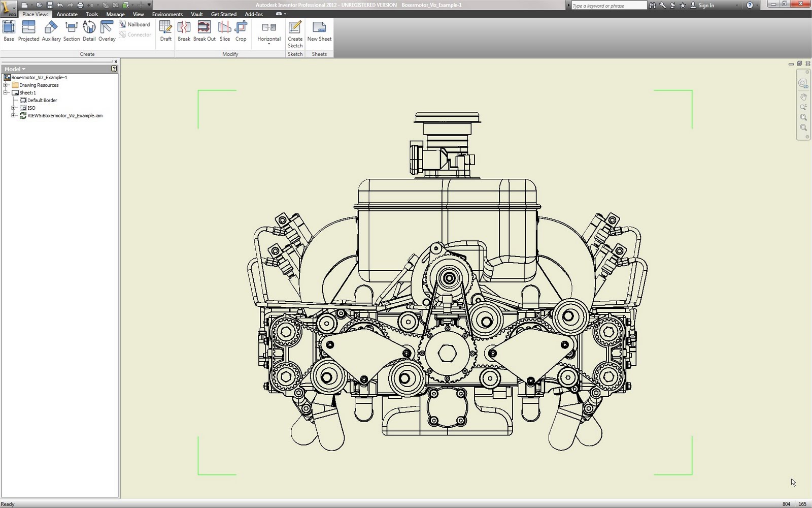Switch to the Annotate tab
The width and height of the screenshot is (812, 508).
coord(66,14)
